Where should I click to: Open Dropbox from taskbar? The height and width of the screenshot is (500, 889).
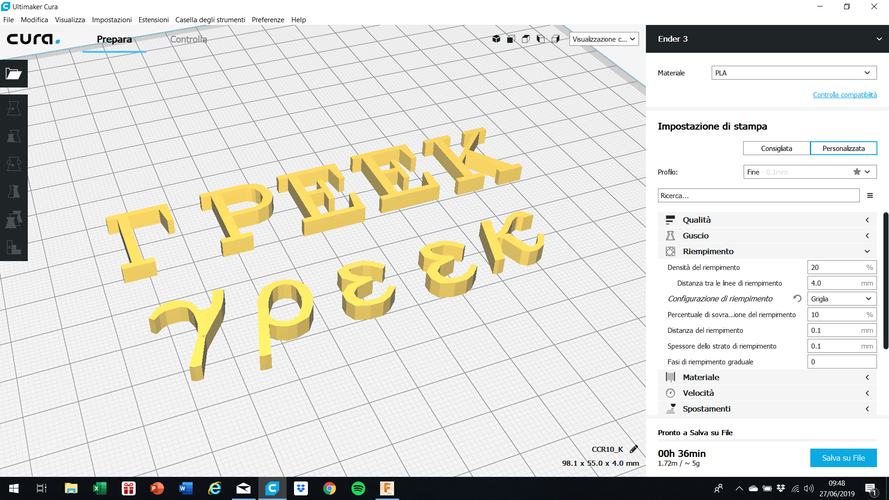point(300,488)
